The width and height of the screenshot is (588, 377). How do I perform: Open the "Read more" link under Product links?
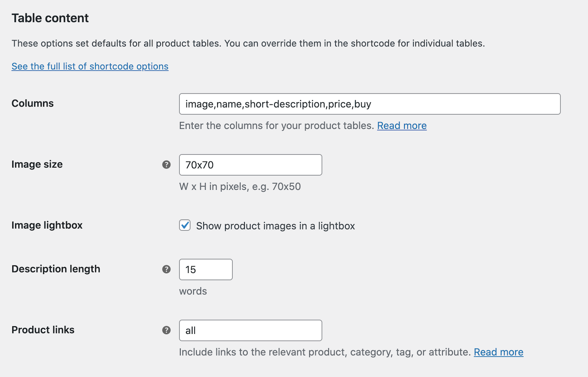tap(498, 352)
